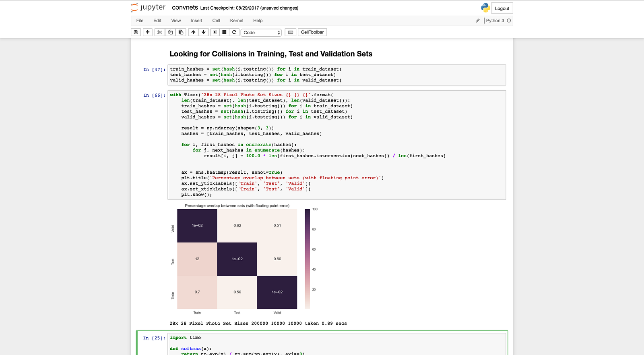Screen dimensions: 644x355
Task: Click the copy selected cells icon
Action: coord(170,32)
